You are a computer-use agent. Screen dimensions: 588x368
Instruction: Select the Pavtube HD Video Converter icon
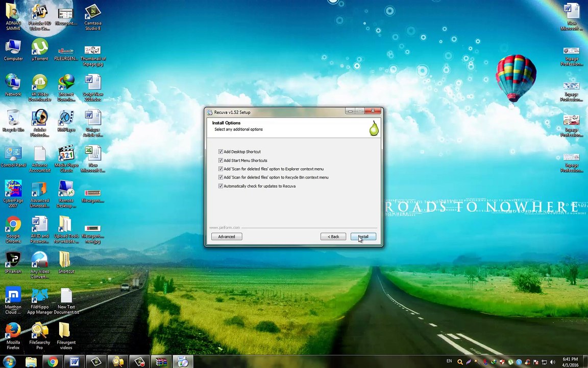[40, 17]
